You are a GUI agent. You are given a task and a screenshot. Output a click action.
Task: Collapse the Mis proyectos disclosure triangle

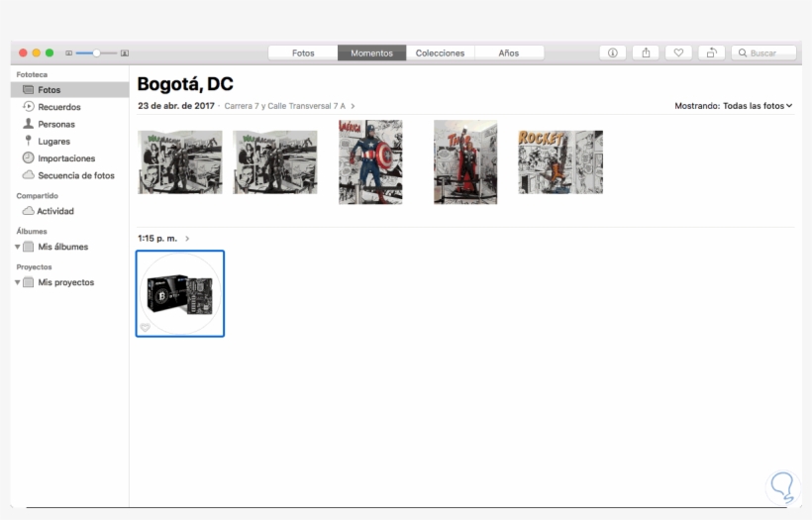tap(18, 282)
